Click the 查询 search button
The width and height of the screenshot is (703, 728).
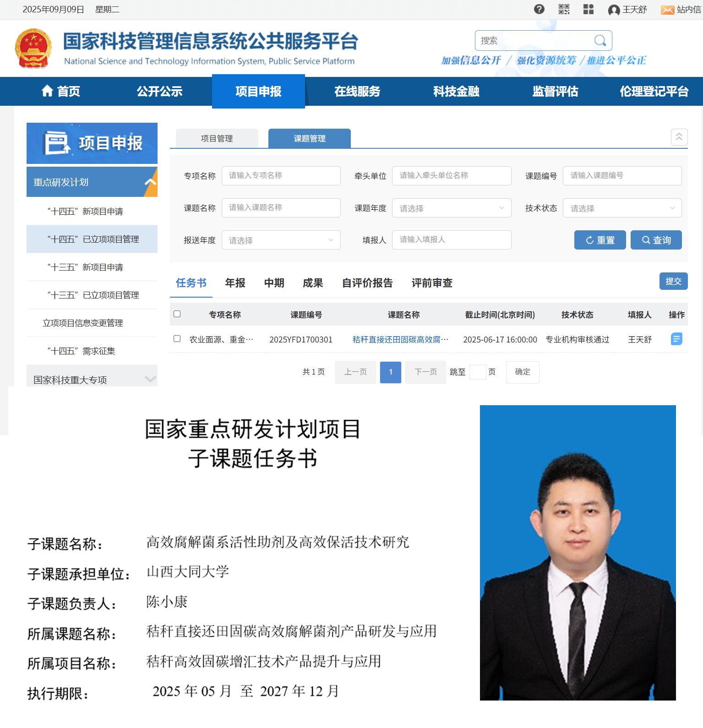coord(656,240)
